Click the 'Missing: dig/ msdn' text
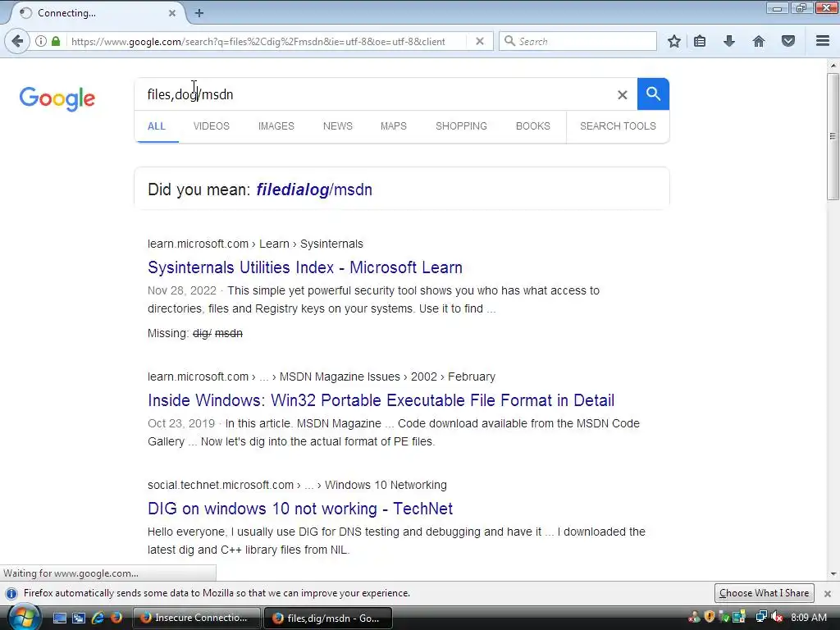 pyautogui.click(x=195, y=333)
